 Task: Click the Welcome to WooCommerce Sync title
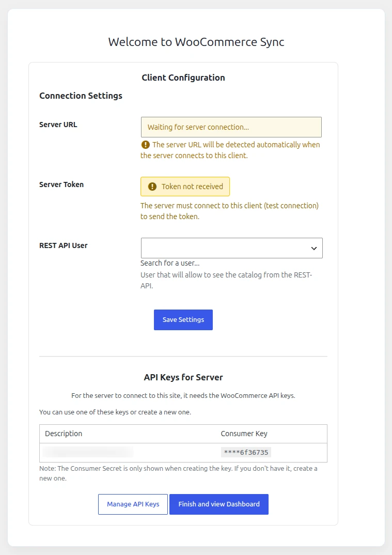pyautogui.click(x=196, y=42)
